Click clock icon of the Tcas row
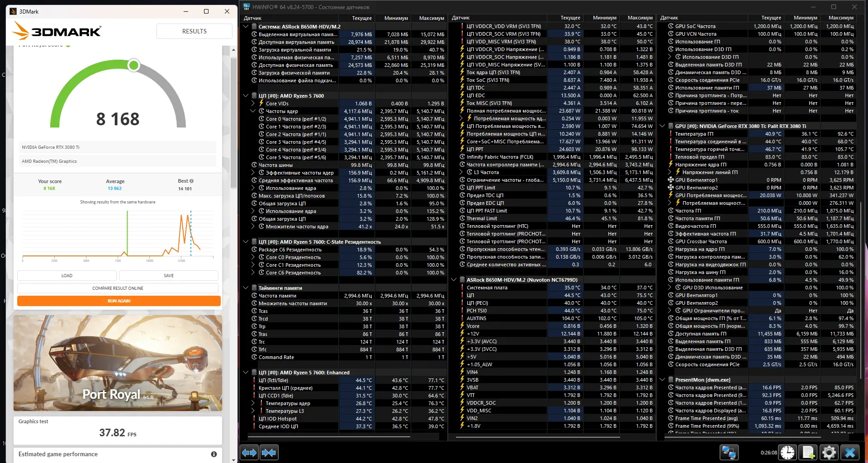 coord(254,311)
